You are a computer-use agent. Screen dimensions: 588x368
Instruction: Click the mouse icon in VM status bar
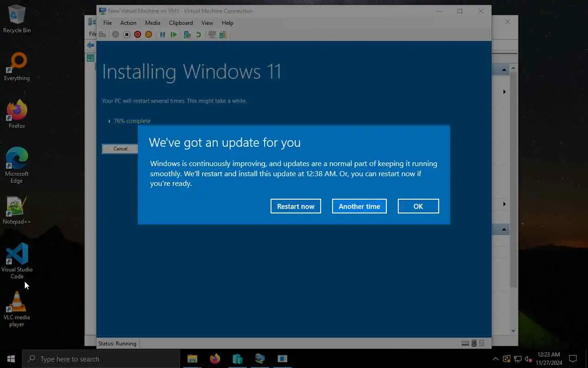[474, 343]
